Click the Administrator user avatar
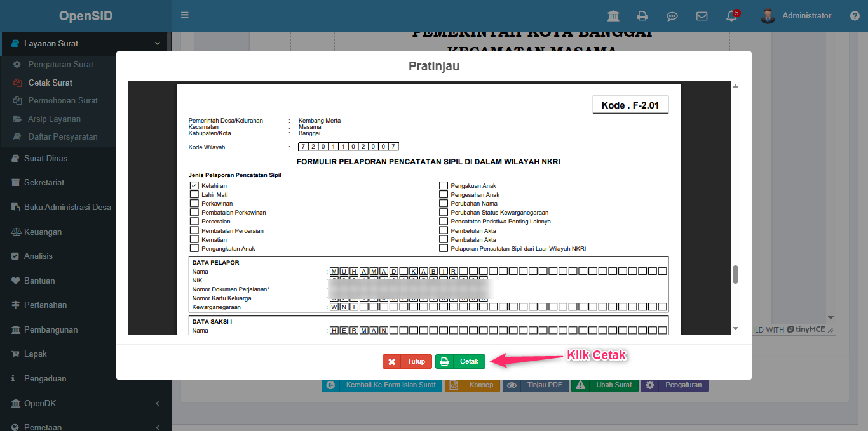 [768, 16]
